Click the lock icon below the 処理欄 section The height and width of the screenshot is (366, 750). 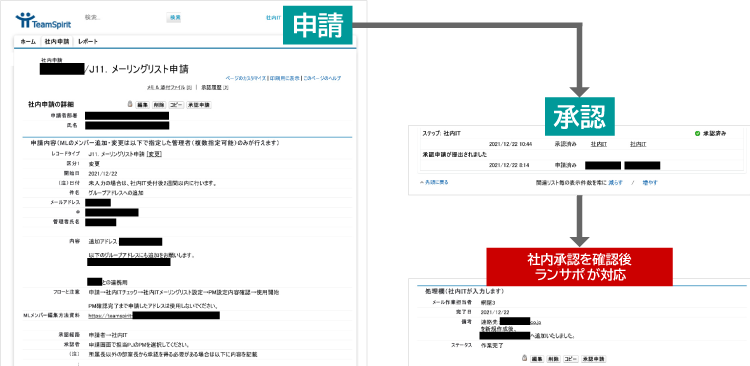tap(525, 358)
